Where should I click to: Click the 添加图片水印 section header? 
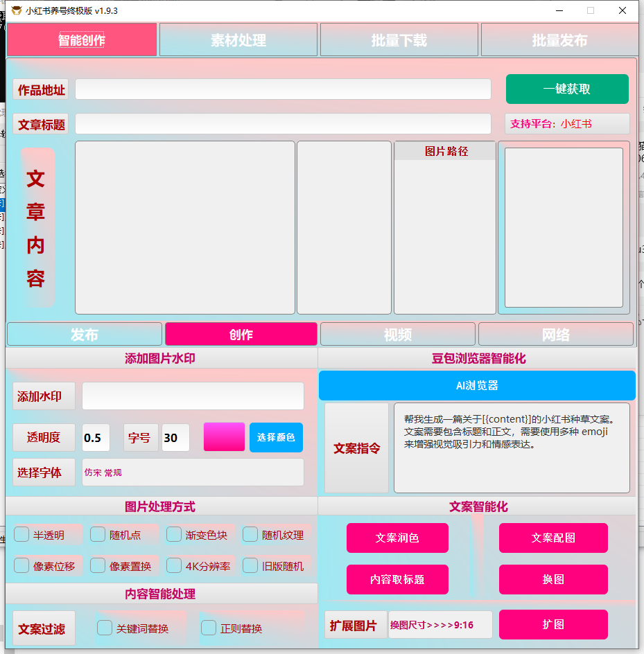(x=160, y=358)
